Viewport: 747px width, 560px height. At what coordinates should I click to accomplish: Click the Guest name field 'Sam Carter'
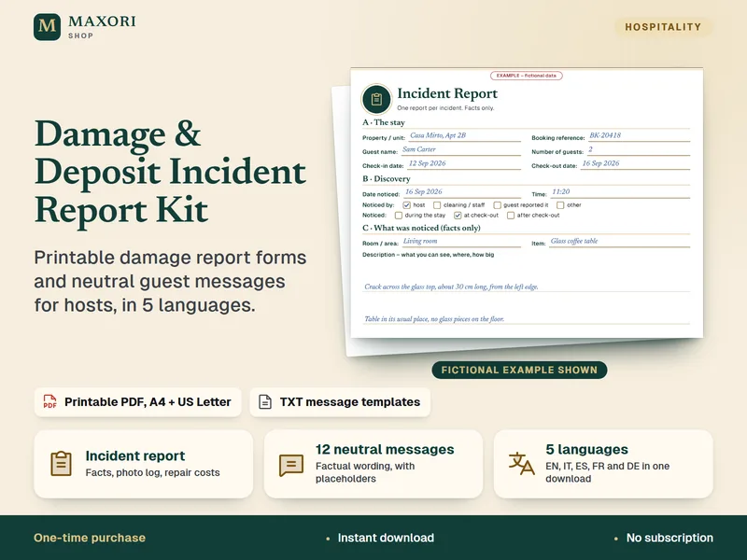click(x=460, y=150)
